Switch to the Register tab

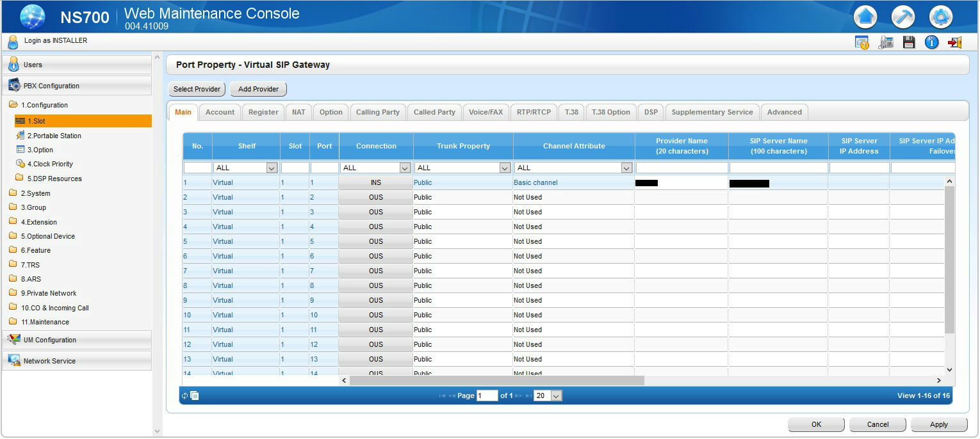[x=263, y=112]
